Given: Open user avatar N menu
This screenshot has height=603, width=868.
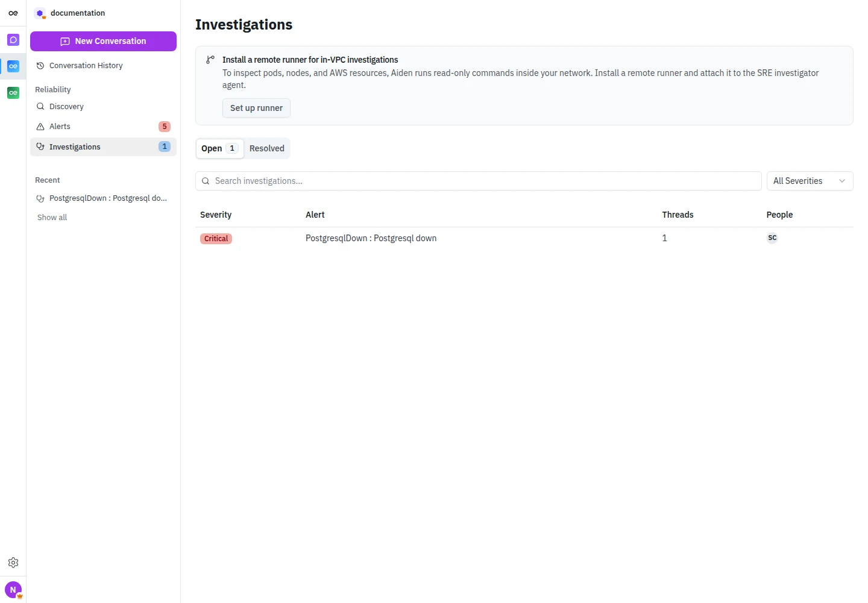Looking at the screenshot, I should [x=13, y=590].
